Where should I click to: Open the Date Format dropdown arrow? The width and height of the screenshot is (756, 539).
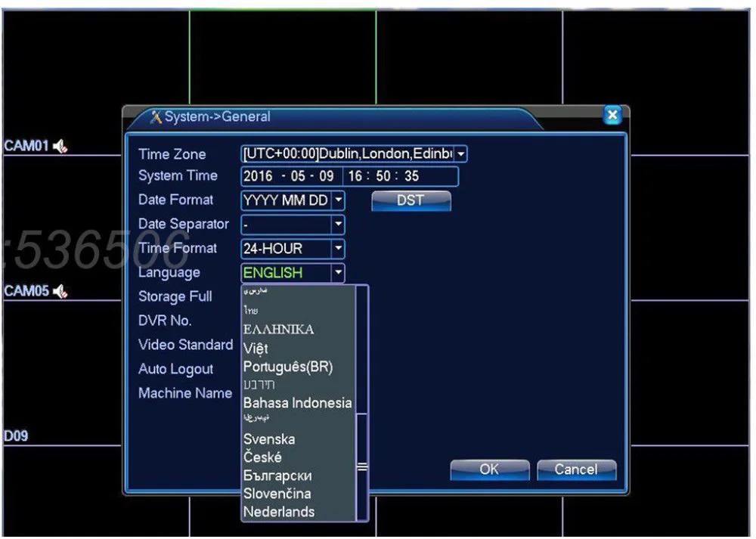(339, 200)
